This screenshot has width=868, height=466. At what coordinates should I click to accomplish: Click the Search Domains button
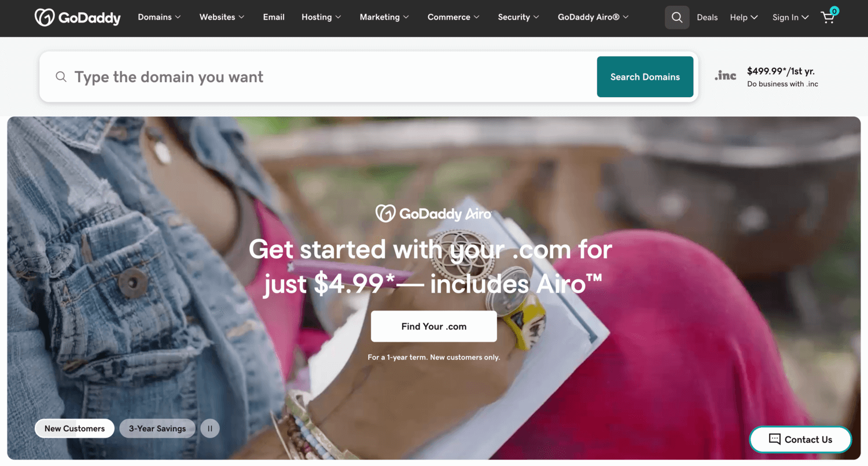click(645, 76)
